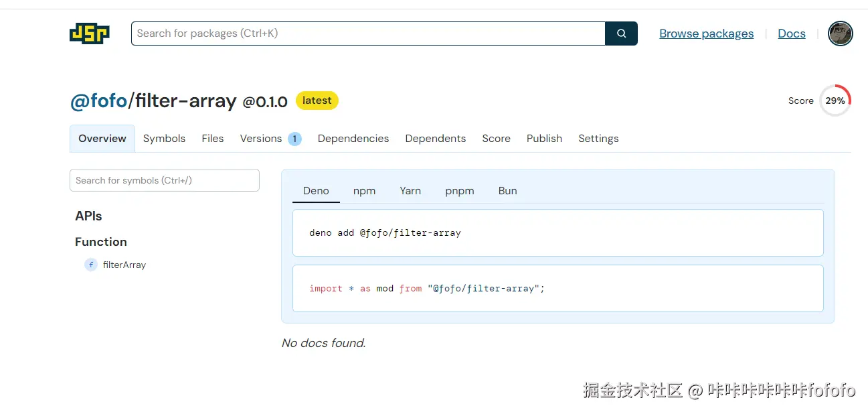
Task: Click the @0.1.0 version text
Action: pos(265,102)
